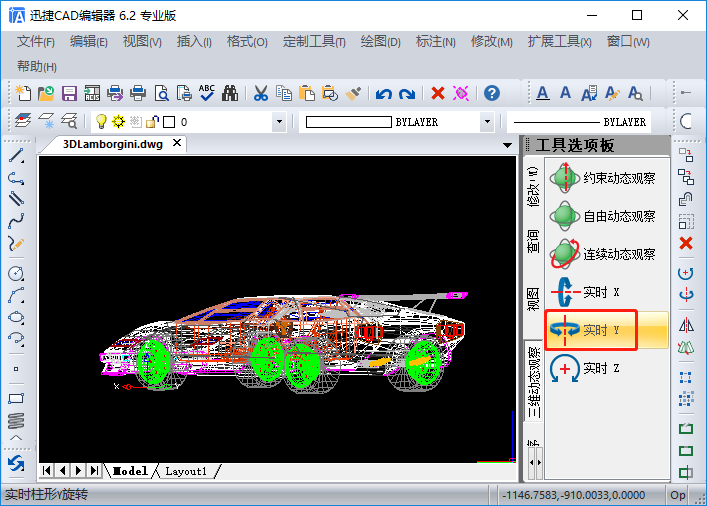Open the 标注(N) menu
707x506 pixels.
[436, 42]
